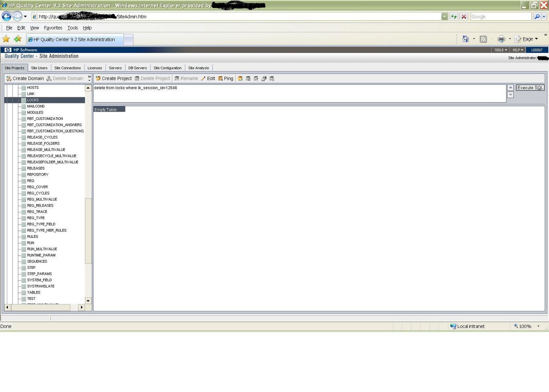Click the magnifier search icon by the Google box
The height and width of the screenshot is (392, 549).
tap(537, 16)
